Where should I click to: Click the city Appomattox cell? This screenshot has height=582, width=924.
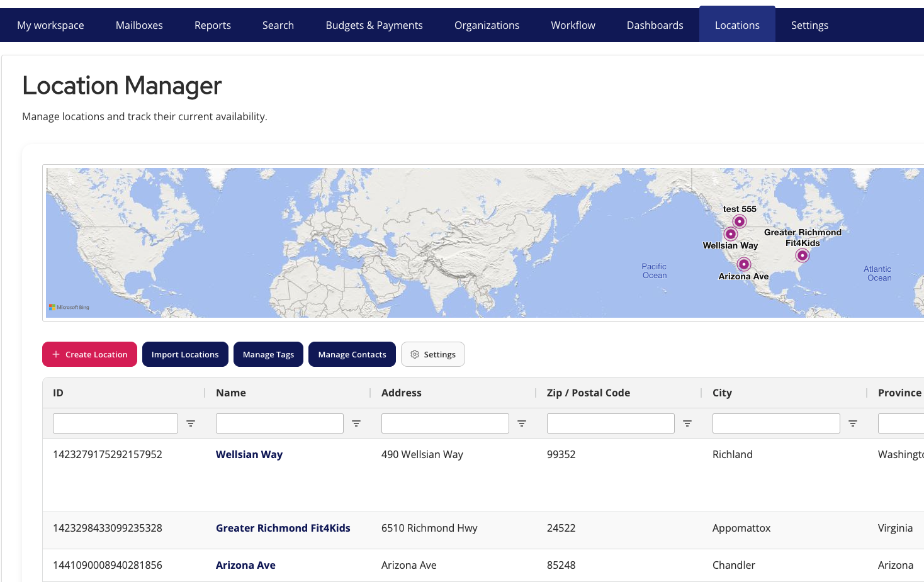coord(741,528)
